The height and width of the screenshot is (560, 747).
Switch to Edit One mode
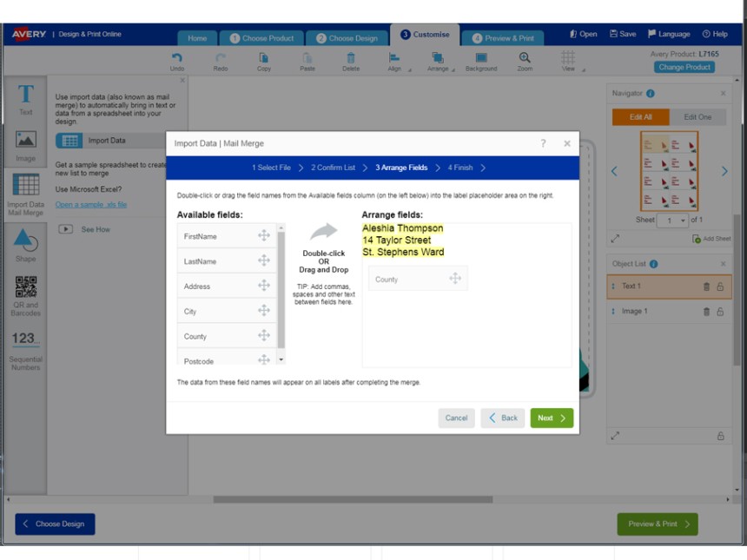point(697,117)
